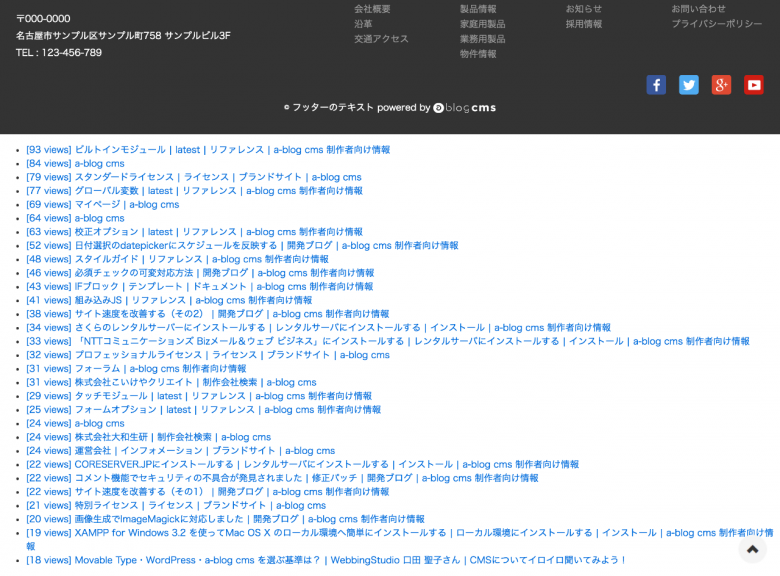Screen dimensions: 780x576
Task: Open 業務用製品 footer menu item
Action: click(483, 39)
